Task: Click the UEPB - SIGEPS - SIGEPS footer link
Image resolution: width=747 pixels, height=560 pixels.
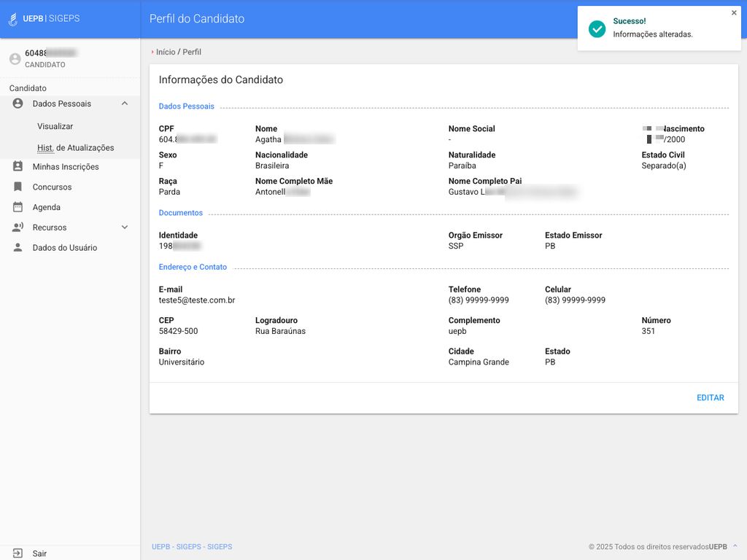Action: tap(192, 547)
